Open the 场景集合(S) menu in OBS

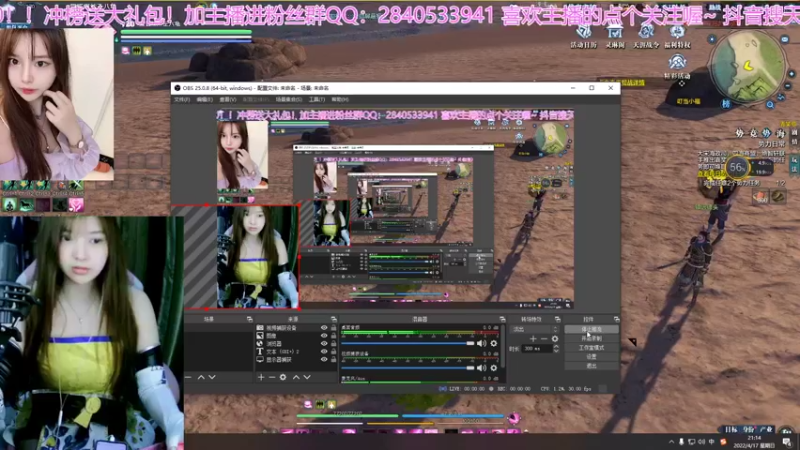point(289,99)
